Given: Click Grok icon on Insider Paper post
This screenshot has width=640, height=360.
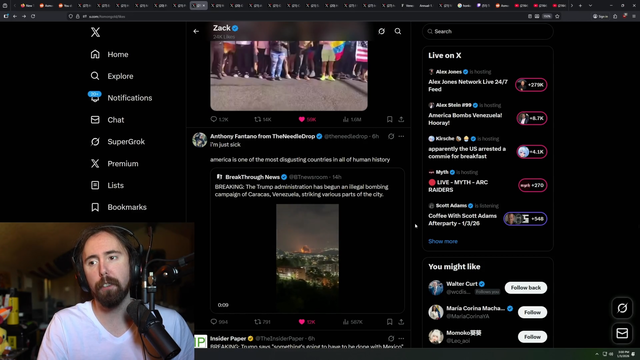Looking at the screenshot, I should pyautogui.click(x=391, y=338).
